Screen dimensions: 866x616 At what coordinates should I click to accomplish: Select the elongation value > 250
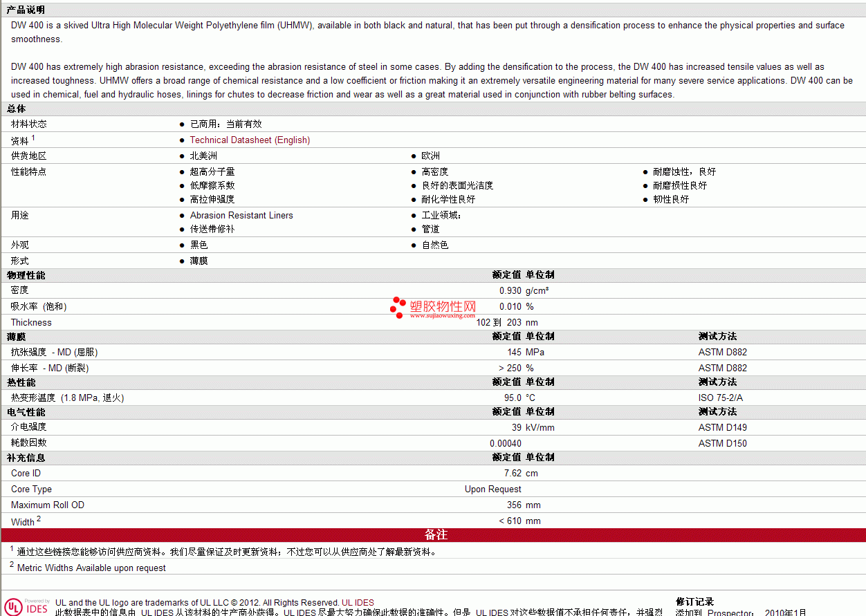tap(510, 368)
